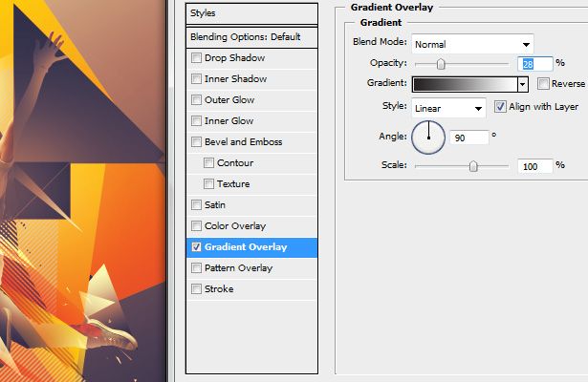The image size is (588, 382).
Task: Click the Opacity slider handle
Action: coord(441,64)
